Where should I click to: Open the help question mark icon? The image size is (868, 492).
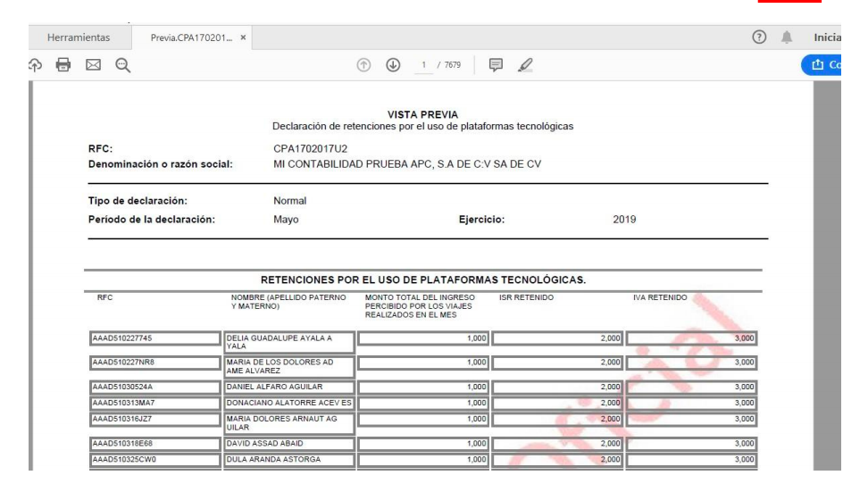tap(759, 38)
